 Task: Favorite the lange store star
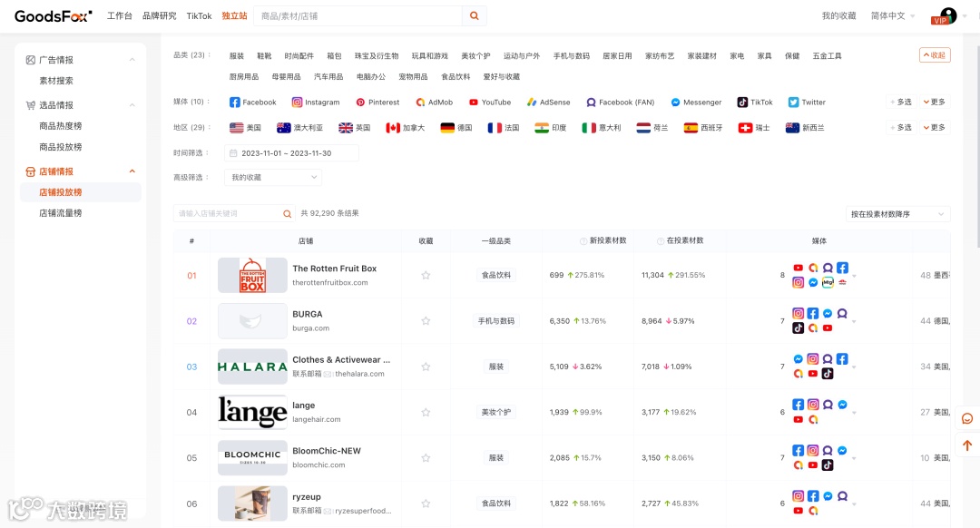[426, 413]
